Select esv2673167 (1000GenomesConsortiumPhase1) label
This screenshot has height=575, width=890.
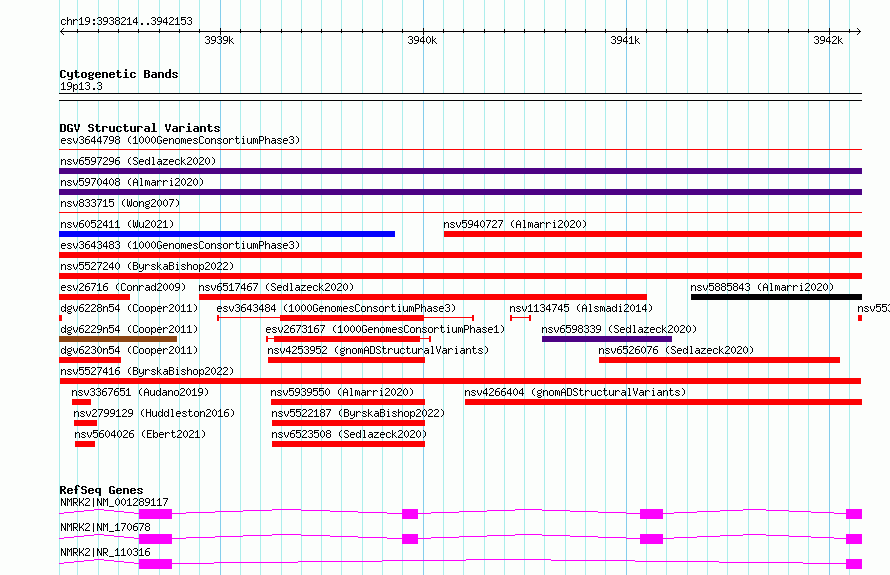click(x=385, y=329)
